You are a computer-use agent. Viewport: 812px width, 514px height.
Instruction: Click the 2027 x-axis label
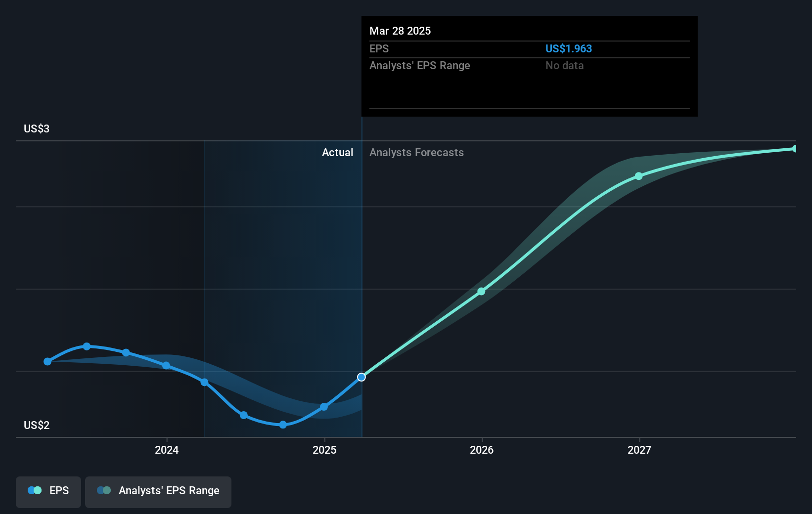tap(639, 450)
